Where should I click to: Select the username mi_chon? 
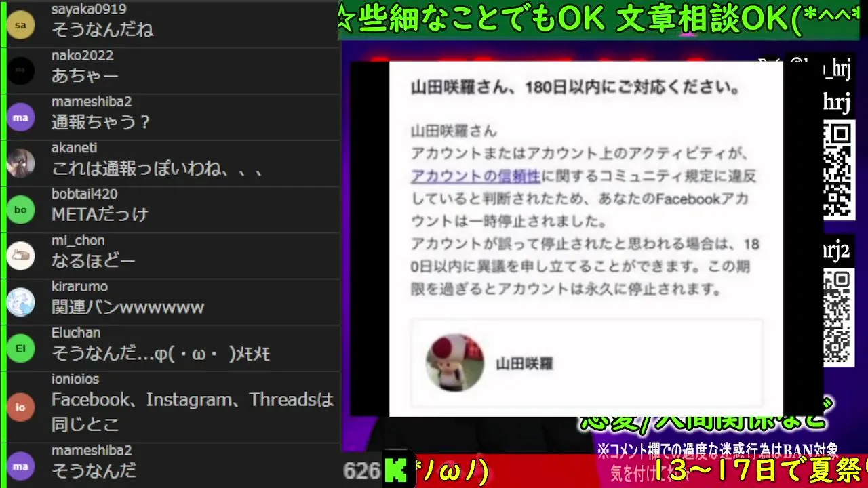click(78, 240)
